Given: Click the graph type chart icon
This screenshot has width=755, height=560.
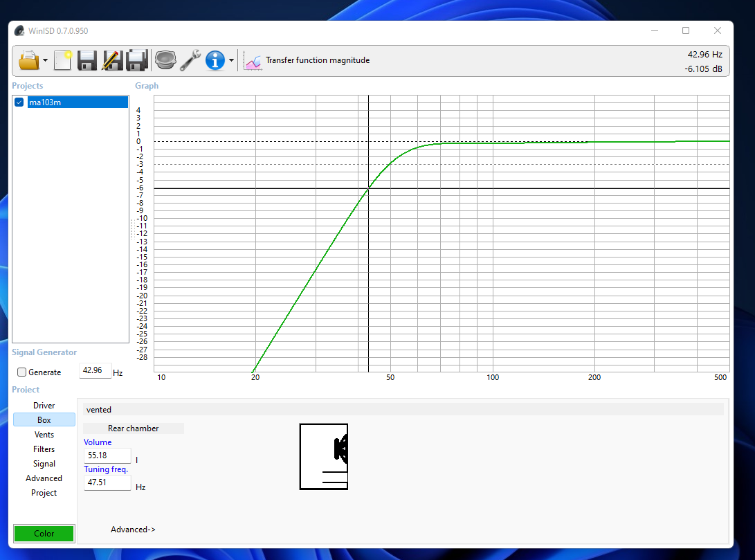Looking at the screenshot, I should (x=253, y=61).
